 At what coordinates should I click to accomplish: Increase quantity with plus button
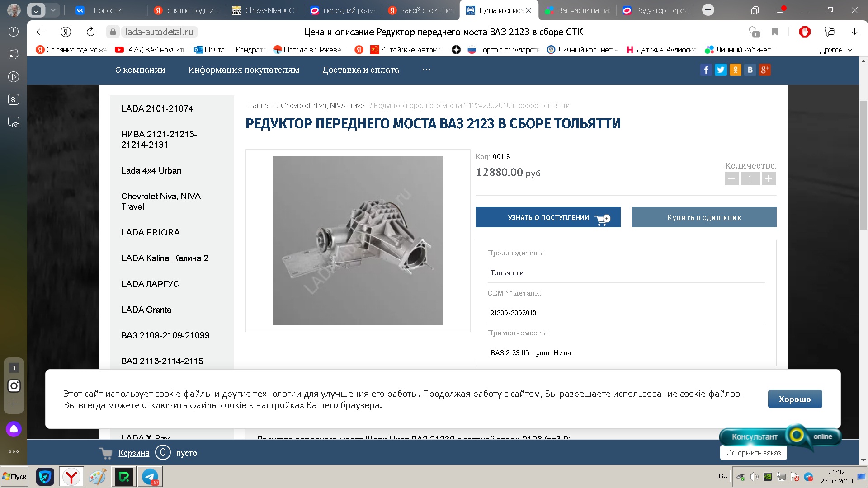coord(769,178)
